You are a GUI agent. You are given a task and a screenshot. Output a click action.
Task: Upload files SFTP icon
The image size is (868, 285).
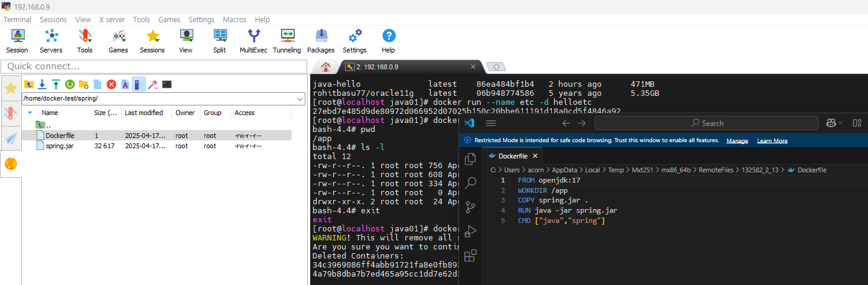56,84
